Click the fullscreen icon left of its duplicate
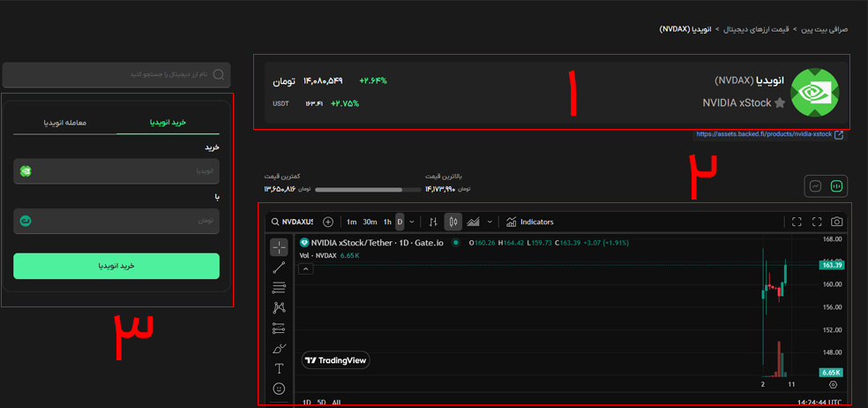This screenshot has width=868, height=408. click(797, 222)
